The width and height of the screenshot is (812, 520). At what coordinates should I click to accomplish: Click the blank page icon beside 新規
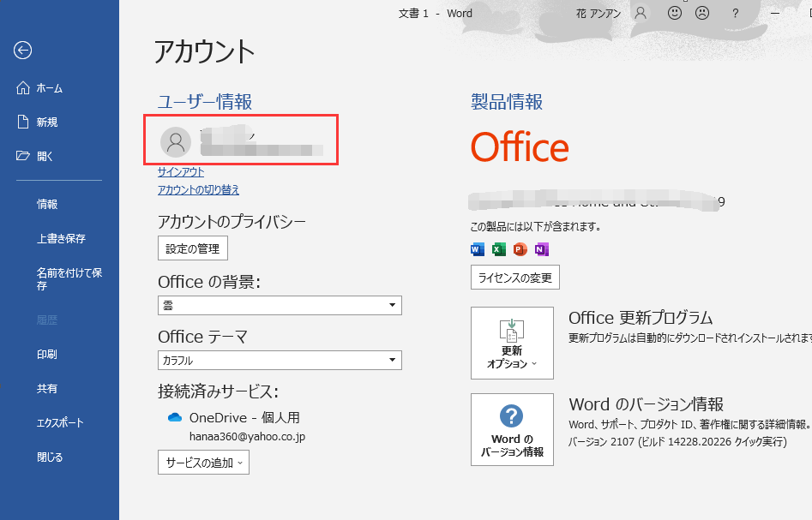point(23,122)
